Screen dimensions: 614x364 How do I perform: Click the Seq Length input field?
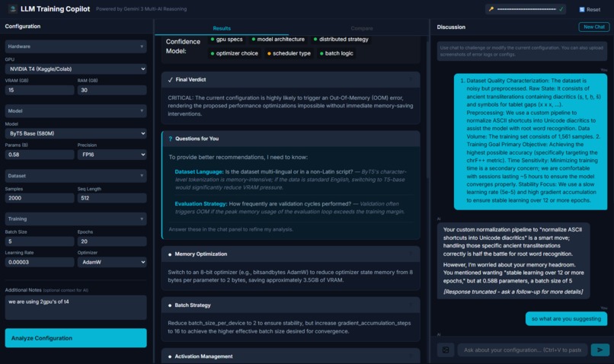click(x=112, y=198)
